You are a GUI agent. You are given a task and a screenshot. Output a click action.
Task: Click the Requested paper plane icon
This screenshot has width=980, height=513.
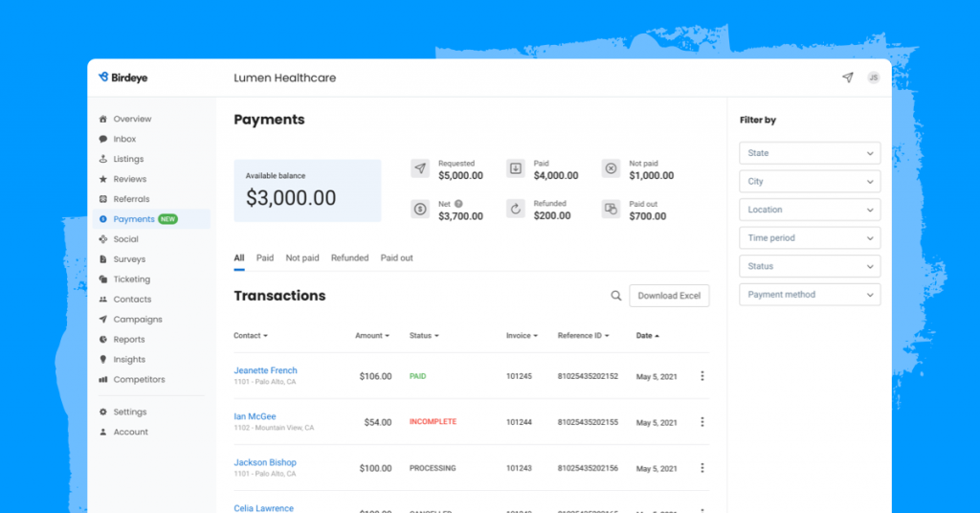(420, 168)
